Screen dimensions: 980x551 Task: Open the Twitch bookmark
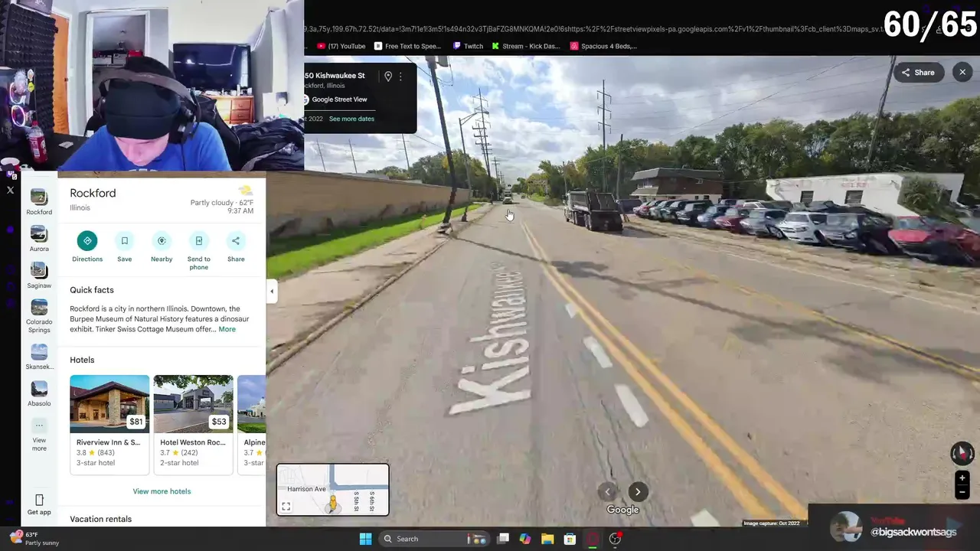click(x=468, y=46)
